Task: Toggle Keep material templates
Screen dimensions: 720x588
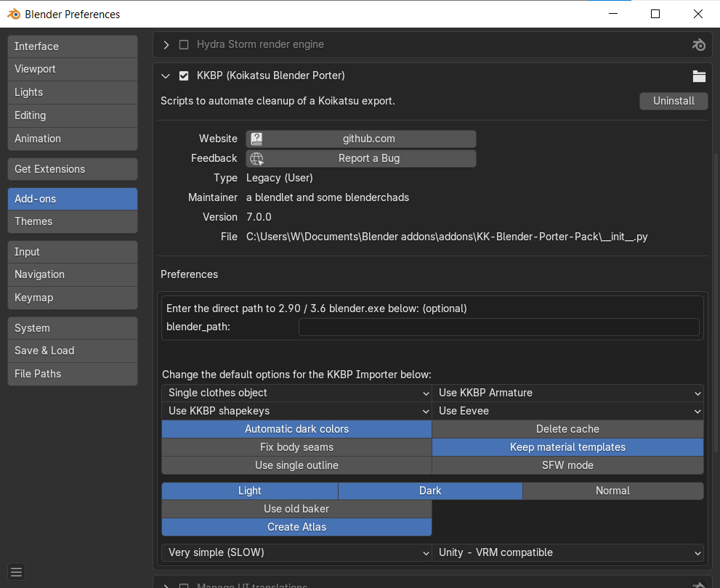Action: [x=567, y=447]
